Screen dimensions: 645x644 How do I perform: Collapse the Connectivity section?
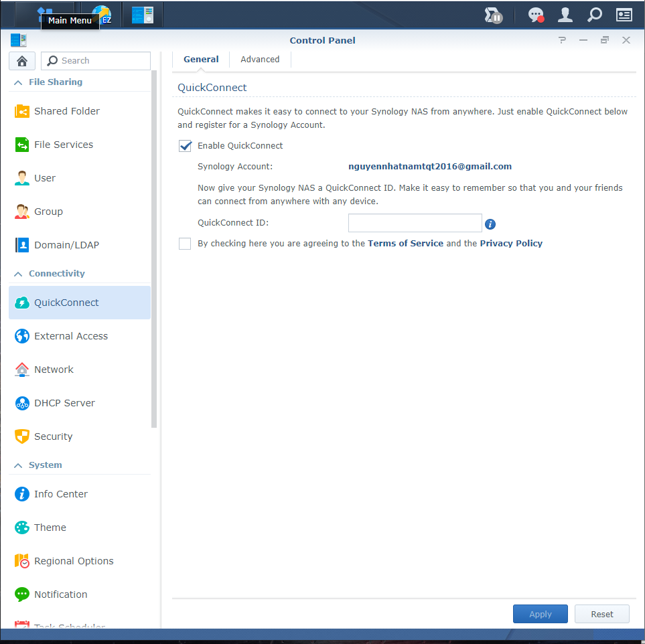click(x=17, y=273)
